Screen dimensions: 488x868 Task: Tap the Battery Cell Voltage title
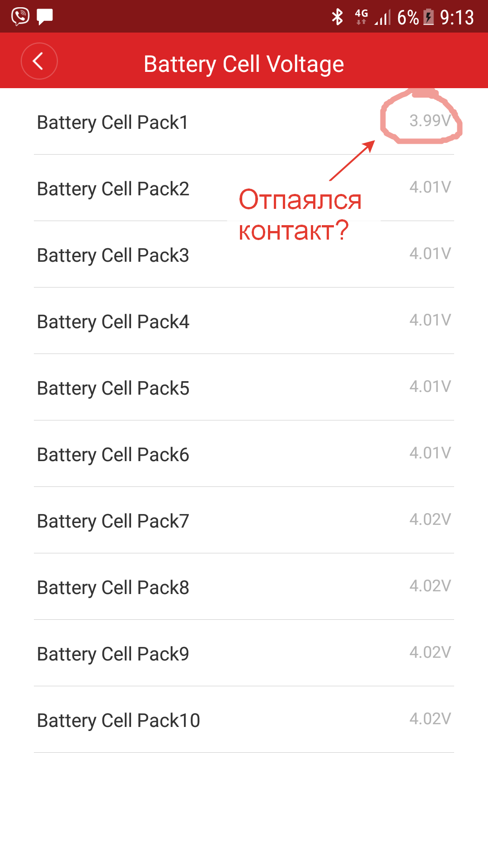click(x=244, y=64)
